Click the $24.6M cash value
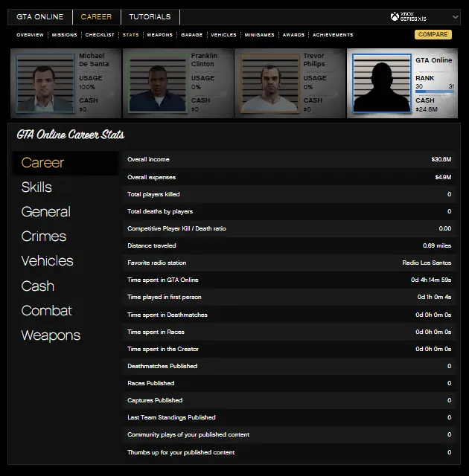The width and height of the screenshot is (469, 476). pyautogui.click(x=427, y=109)
